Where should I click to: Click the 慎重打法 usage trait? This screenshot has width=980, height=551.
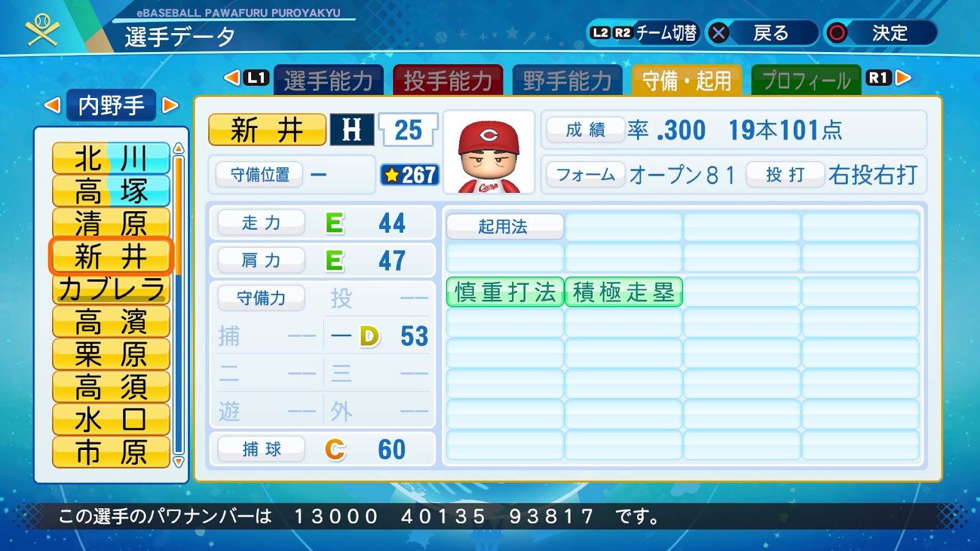pyautogui.click(x=505, y=292)
